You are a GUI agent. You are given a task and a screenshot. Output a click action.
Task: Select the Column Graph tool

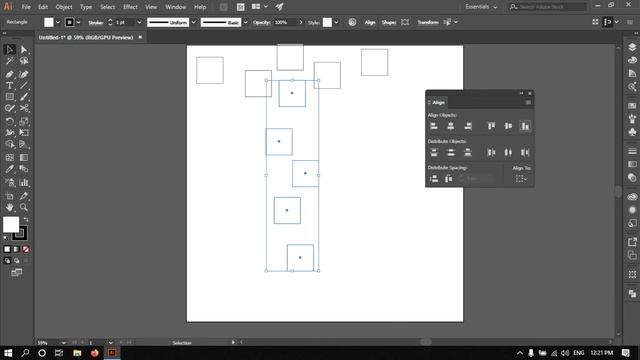[x=24, y=182]
